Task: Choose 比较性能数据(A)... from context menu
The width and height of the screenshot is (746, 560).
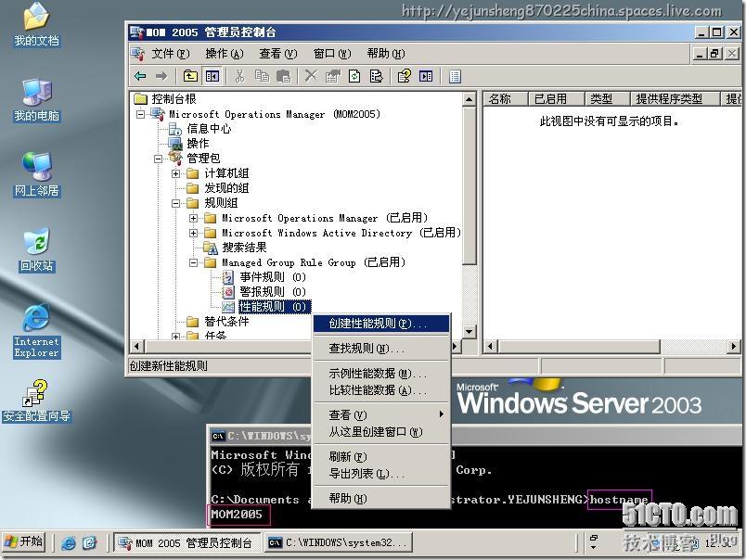Action: click(380, 390)
